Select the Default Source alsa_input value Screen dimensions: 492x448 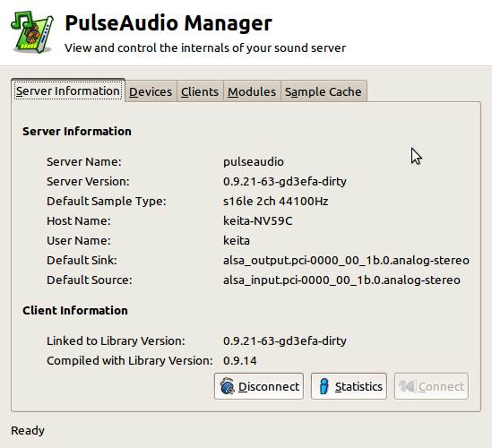pyautogui.click(x=341, y=280)
